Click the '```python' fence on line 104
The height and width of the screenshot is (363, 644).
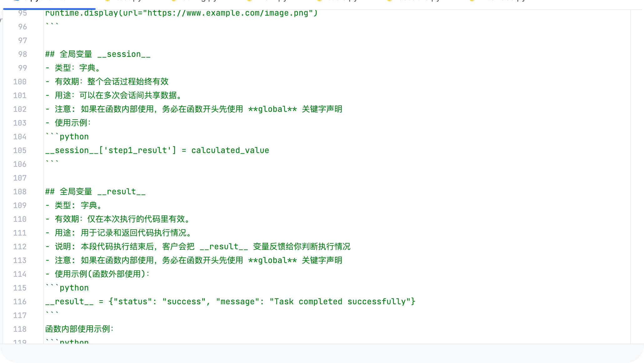(67, 137)
